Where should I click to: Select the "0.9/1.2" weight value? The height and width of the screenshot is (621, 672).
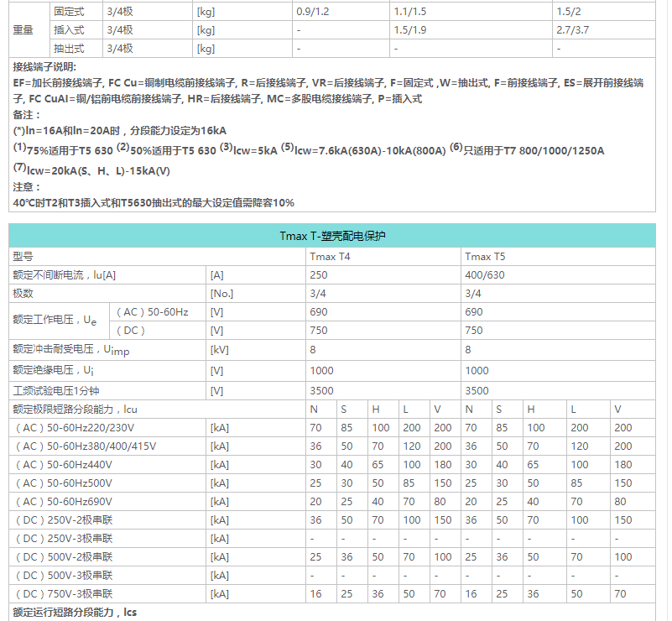pyautogui.click(x=313, y=12)
